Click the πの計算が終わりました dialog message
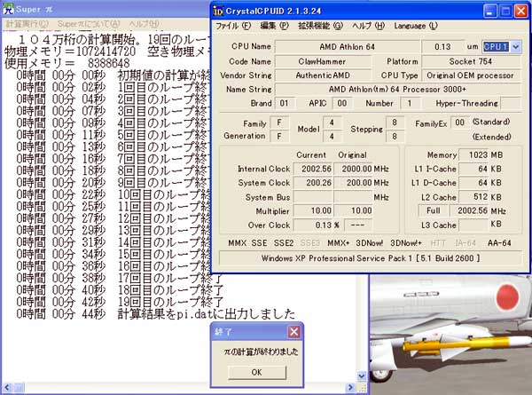The image size is (532, 395). click(x=261, y=352)
